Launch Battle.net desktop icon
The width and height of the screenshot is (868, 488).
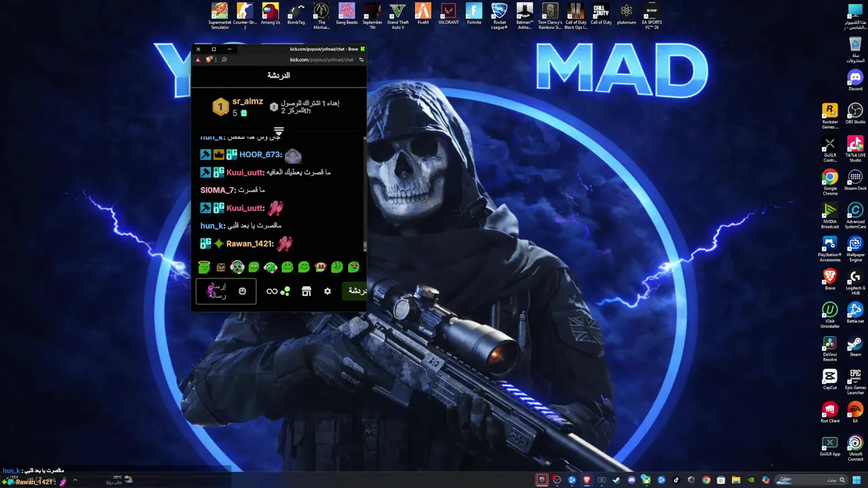point(855,313)
